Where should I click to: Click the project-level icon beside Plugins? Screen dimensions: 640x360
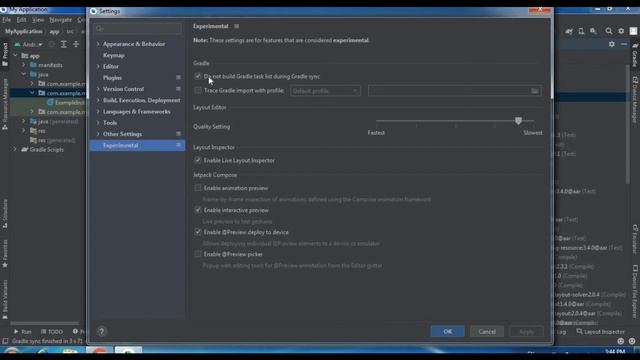tap(178, 77)
